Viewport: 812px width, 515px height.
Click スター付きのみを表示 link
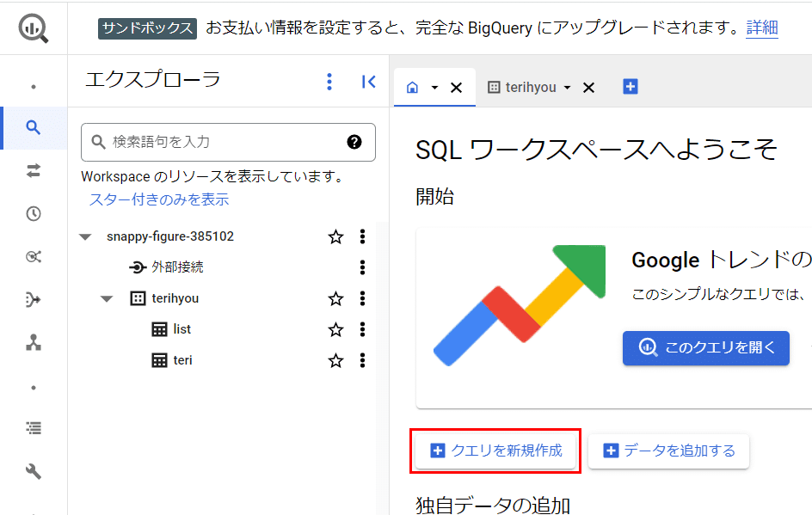pos(159,199)
